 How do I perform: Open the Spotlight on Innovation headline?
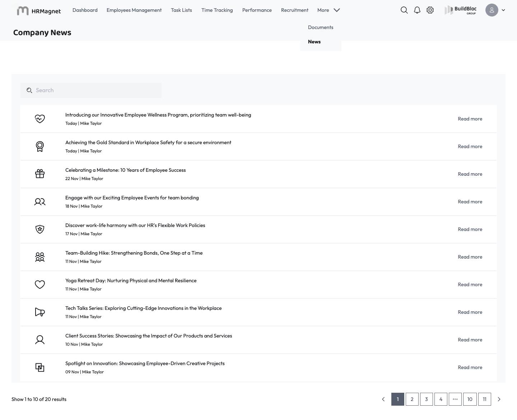pyautogui.click(x=145, y=363)
